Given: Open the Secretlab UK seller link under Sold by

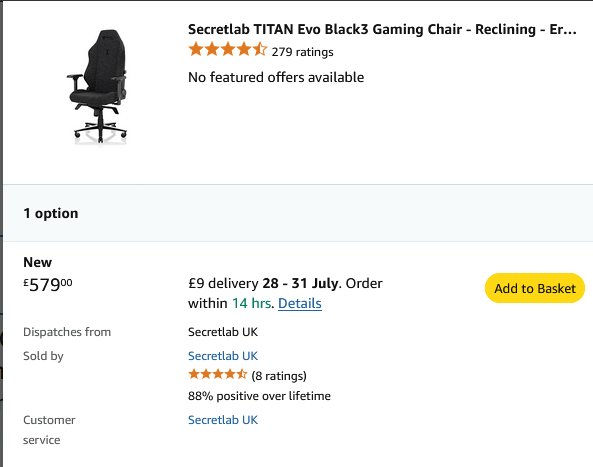Looking at the screenshot, I should tap(223, 356).
